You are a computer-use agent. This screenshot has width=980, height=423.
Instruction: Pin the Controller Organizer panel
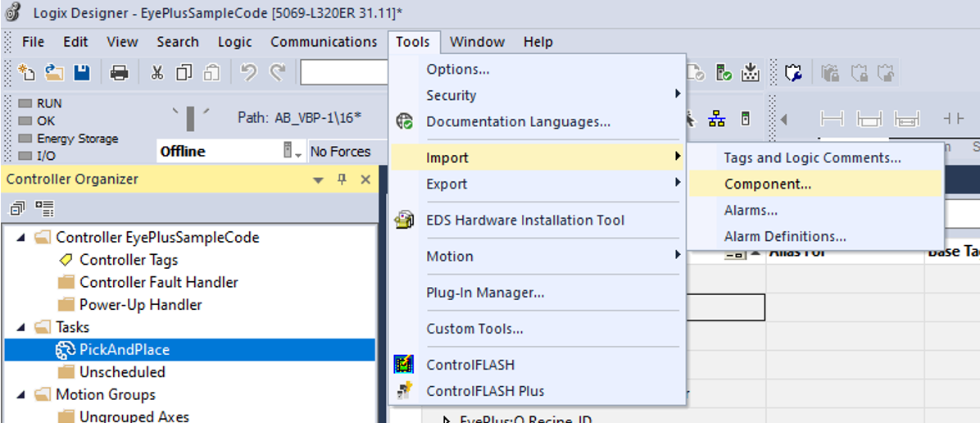click(343, 180)
